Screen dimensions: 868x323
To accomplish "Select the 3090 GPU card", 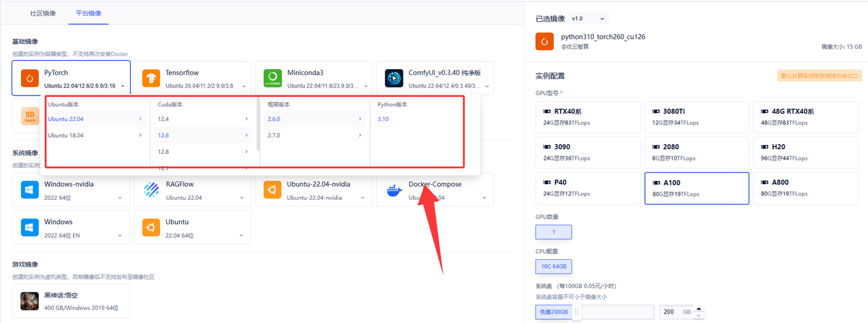I will [587, 152].
